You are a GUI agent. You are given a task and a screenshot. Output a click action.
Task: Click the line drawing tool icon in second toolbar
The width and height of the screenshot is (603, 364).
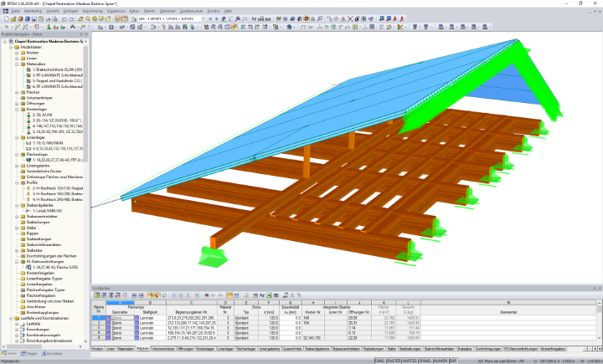[18, 27]
